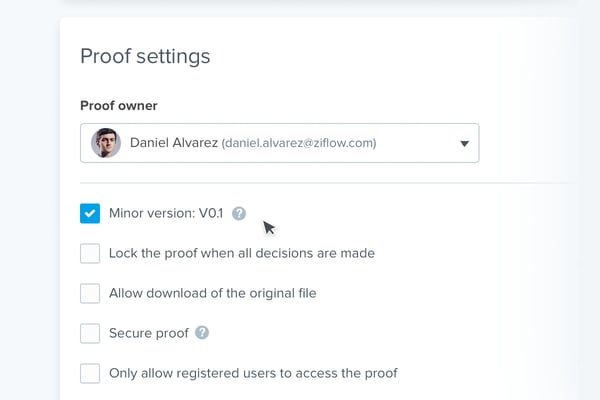Expand the Proof owner dropdown arrow
600x400 pixels.
click(464, 143)
